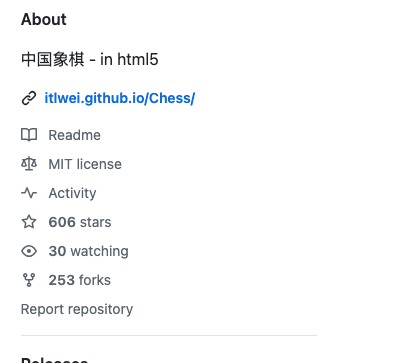View the 606 stars list
This screenshot has width=409, height=363.
point(80,222)
